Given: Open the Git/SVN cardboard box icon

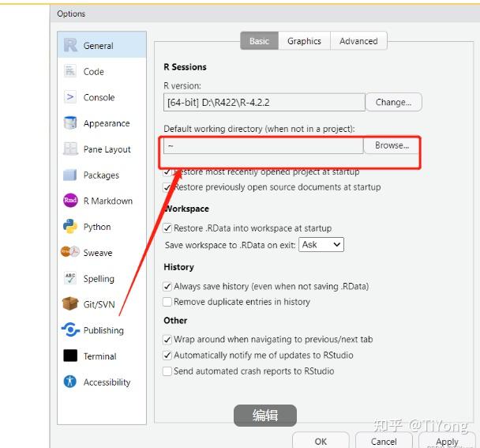Looking at the screenshot, I should [x=70, y=303].
